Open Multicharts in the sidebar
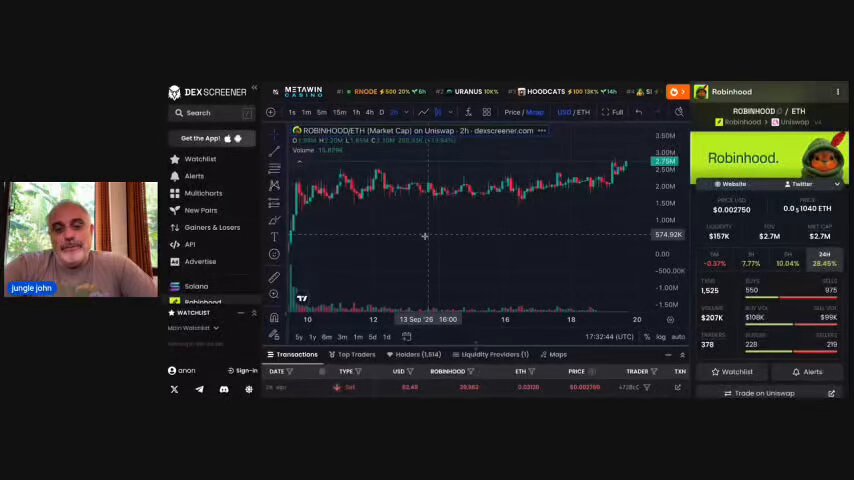Screen dimensions: 854x480 [x=203, y=193]
